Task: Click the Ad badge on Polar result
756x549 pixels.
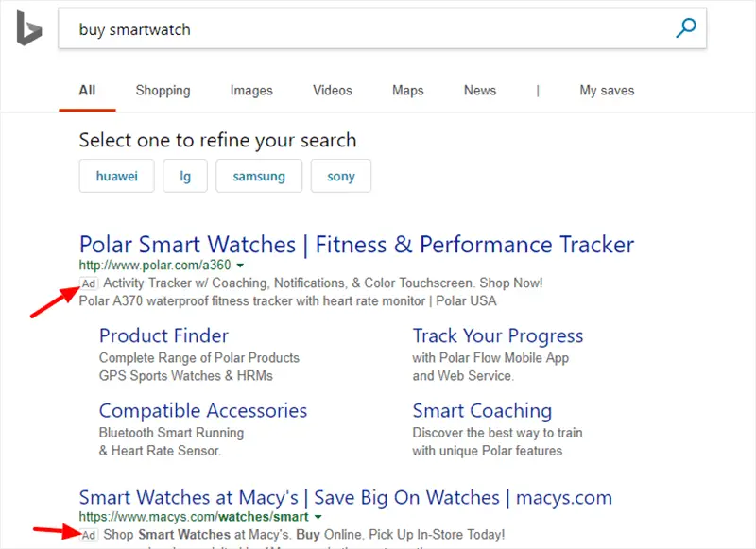Action: pyautogui.click(x=89, y=283)
